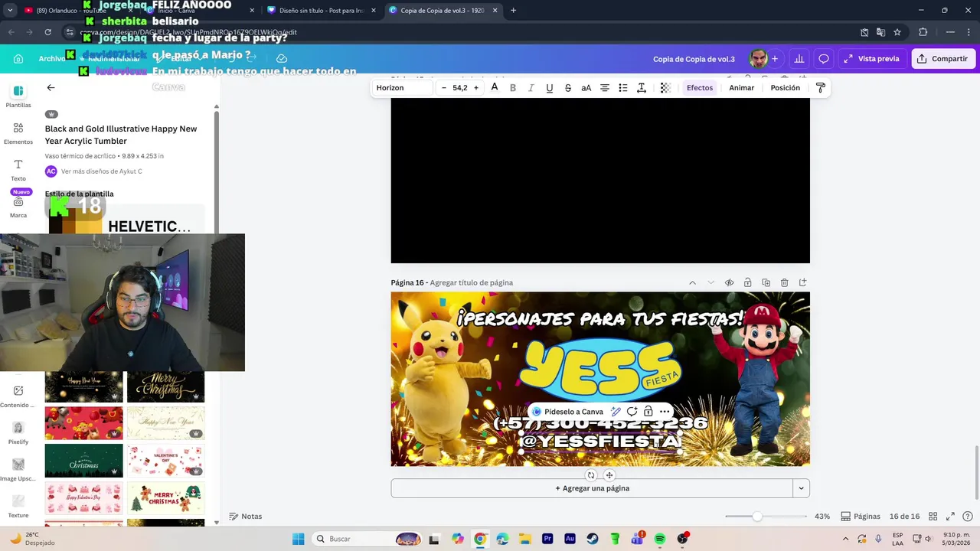This screenshot has height=551, width=980.
Task: Decrease font size with minus button
Action: (x=444, y=88)
